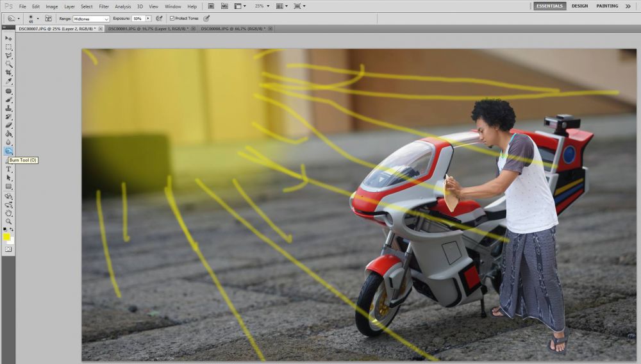Open the Exposure slider arrow
The height and width of the screenshot is (364, 641).
pos(148,19)
